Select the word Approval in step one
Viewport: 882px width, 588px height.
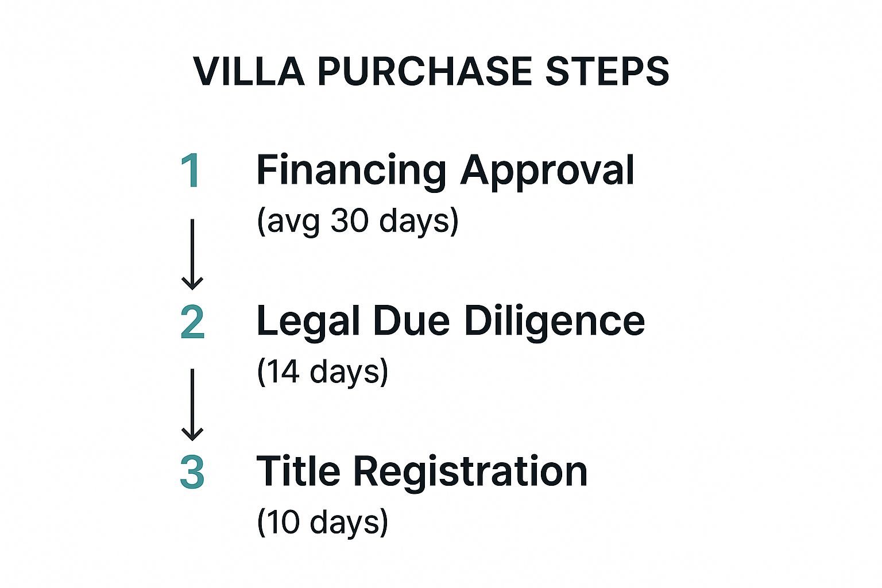(547, 171)
